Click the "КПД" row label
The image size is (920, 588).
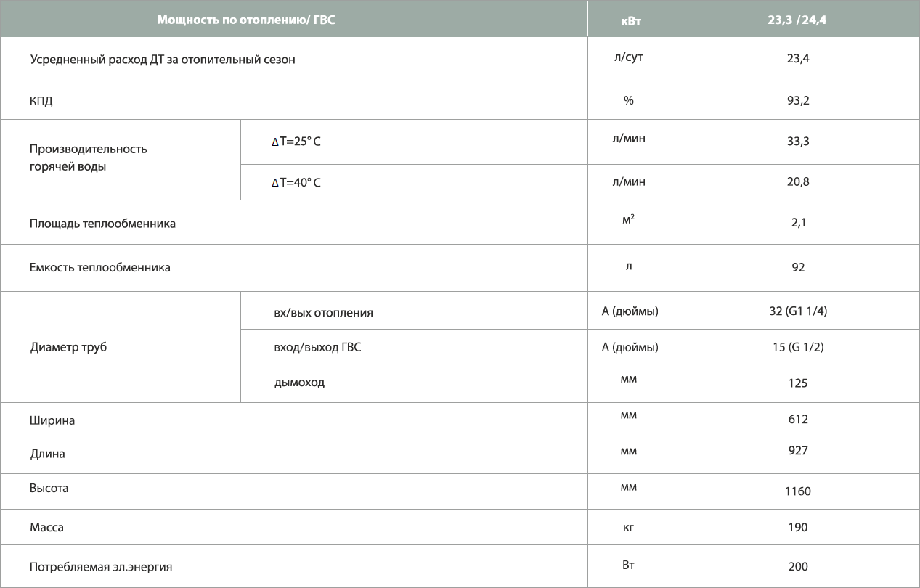41,102
